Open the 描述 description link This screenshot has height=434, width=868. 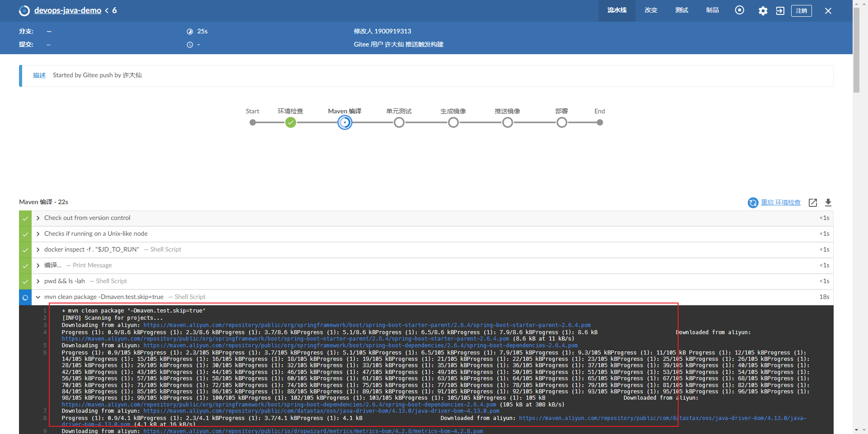pyautogui.click(x=39, y=75)
